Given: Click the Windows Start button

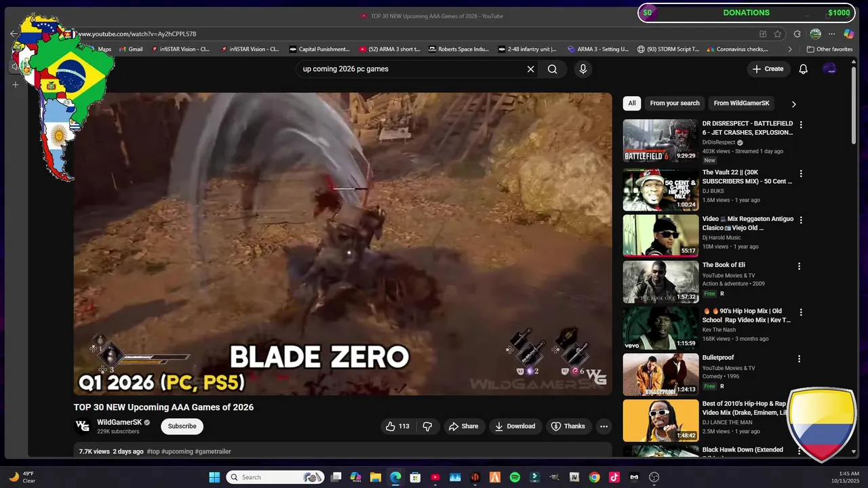Looking at the screenshot, I should pyautogui.click(x=214, y=477).
